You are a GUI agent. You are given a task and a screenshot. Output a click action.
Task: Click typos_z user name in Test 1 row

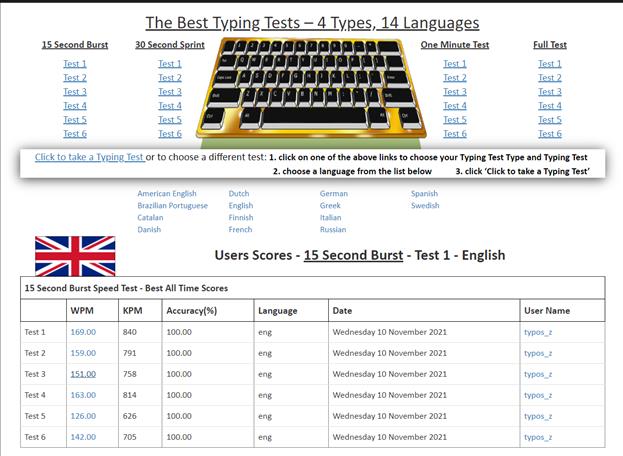(538, 332)
